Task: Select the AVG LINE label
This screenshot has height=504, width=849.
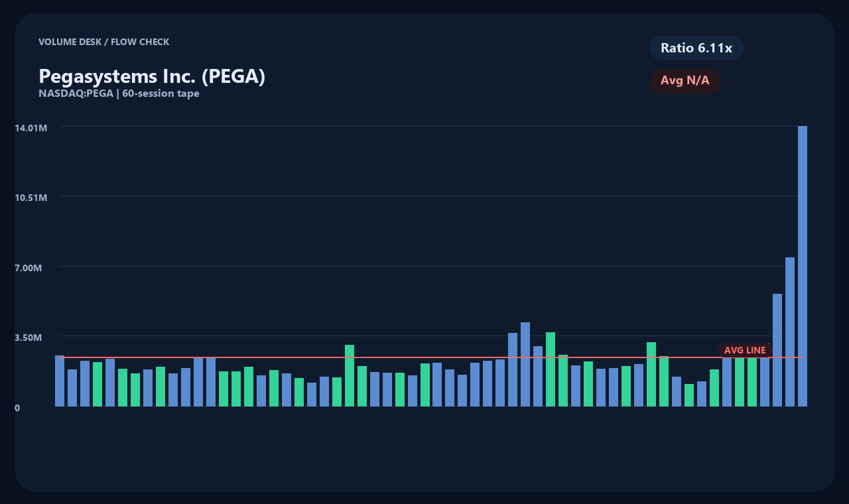Action: pyautogui.click(x=745, y=350)
